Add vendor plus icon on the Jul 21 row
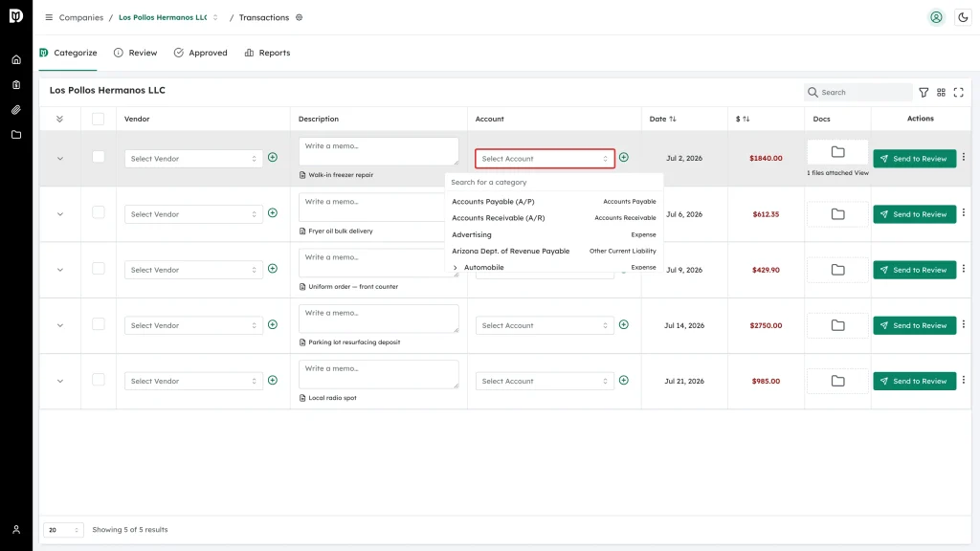Viewport: 980px width, 551px height. click(273, 381)
